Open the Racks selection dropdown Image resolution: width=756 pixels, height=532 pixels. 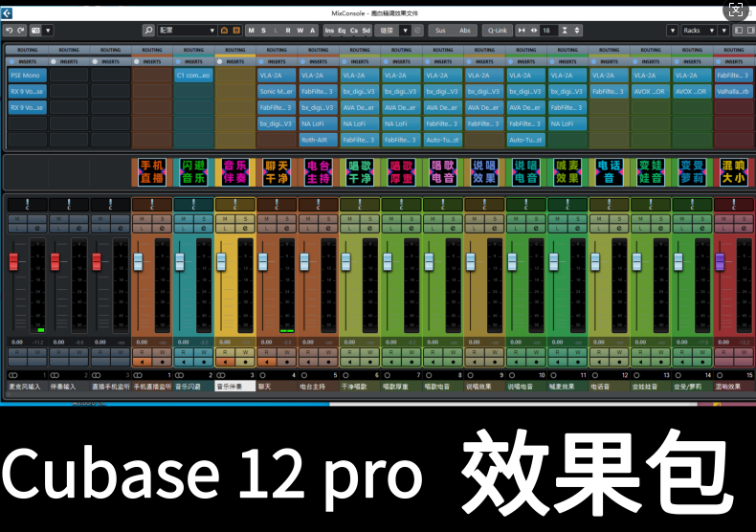pos(699,31)
